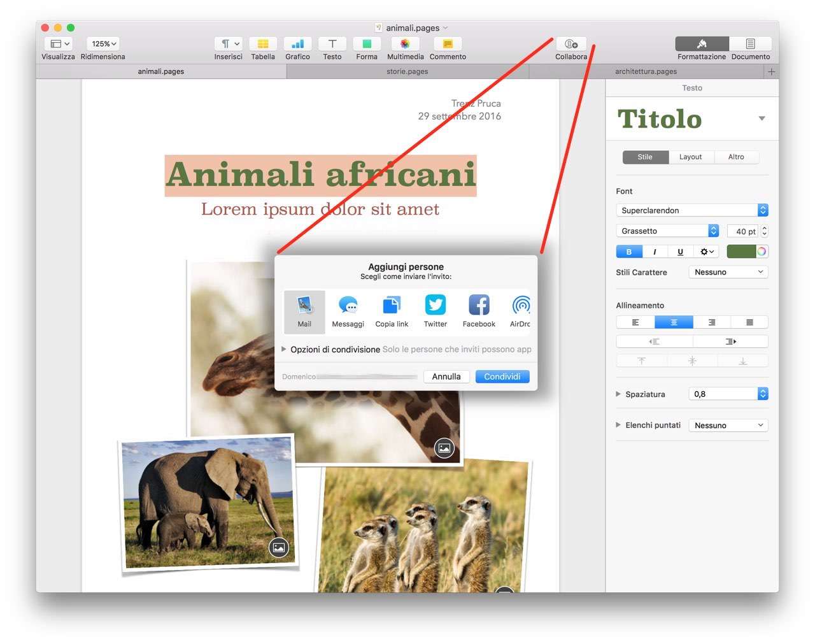
Task: Add a chart via Grafico icon
Action: 297,44
